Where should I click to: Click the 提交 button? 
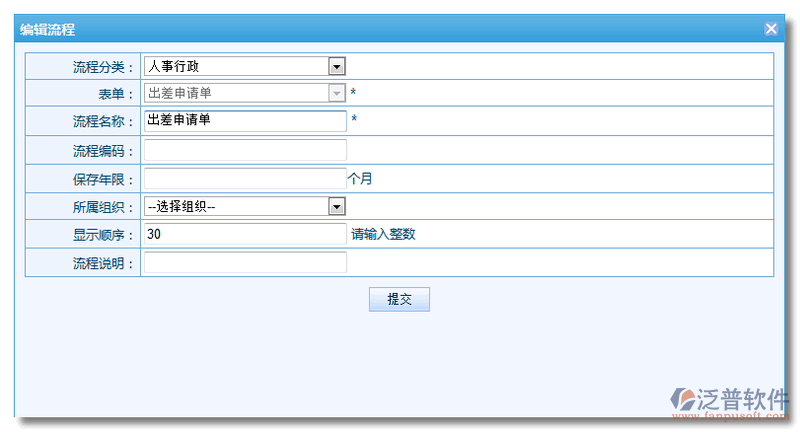(x=399, y=299)
